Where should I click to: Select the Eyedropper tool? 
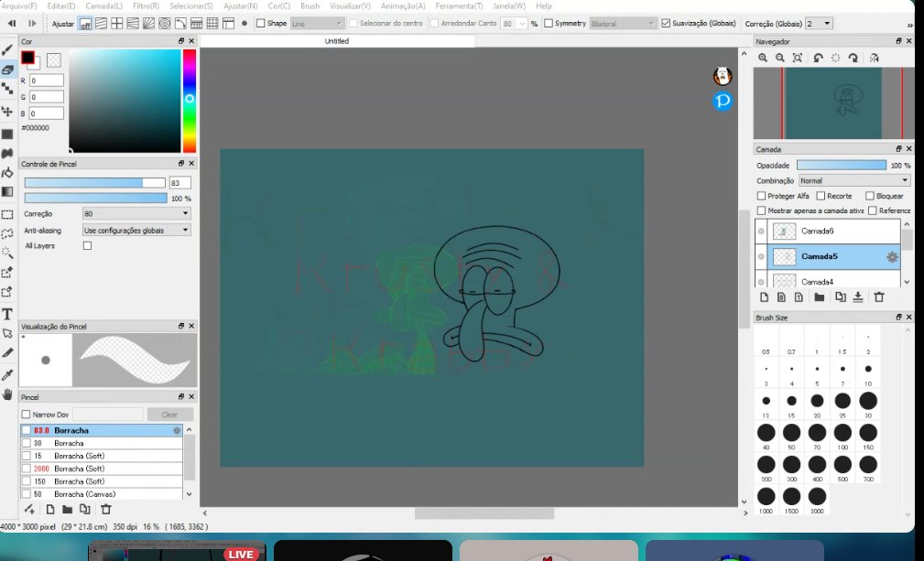[7, 375]
